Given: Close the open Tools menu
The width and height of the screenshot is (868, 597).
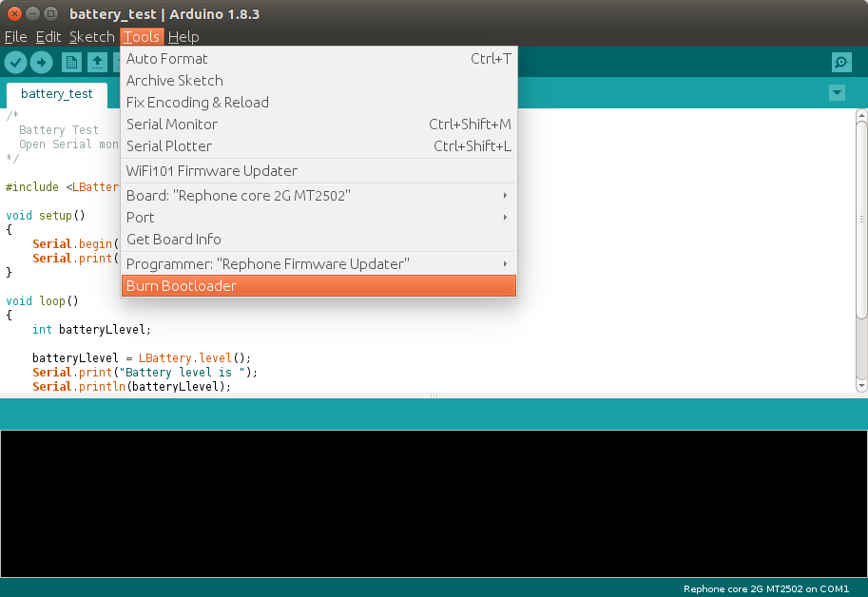Looking at the screenshot, I should pos(142,37).
